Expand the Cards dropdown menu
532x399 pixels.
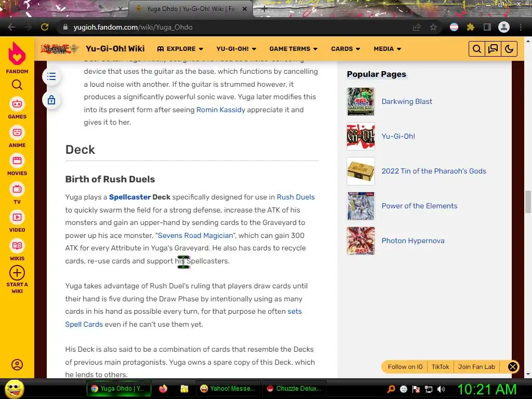coord(345,49)
